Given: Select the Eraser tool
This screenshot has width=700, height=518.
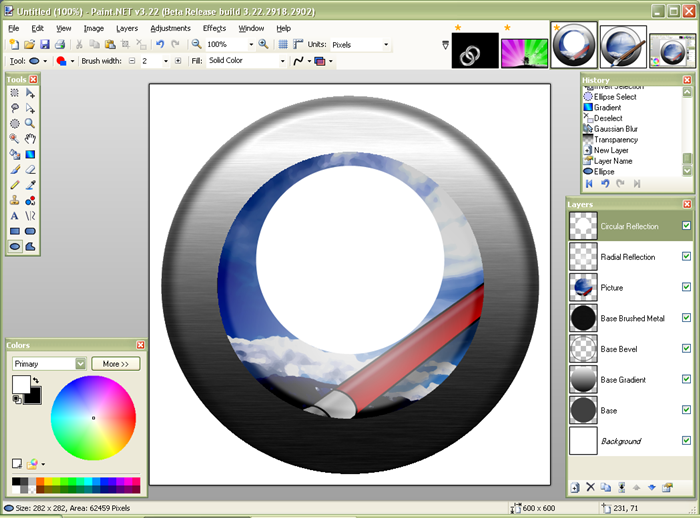Looking at the screenshot, I should (30, 170).
